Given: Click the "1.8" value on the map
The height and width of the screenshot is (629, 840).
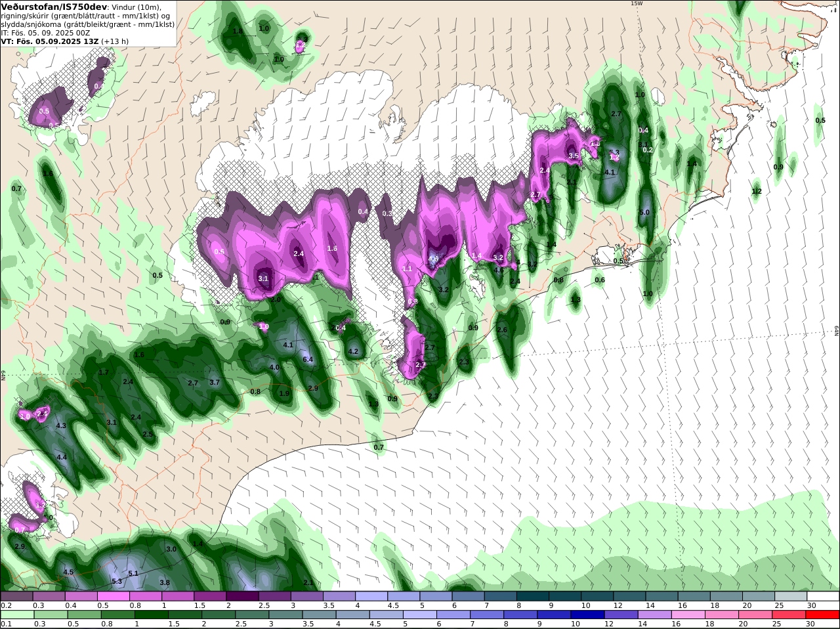Looking at the screenshot, I should click(x=238, y=31).
